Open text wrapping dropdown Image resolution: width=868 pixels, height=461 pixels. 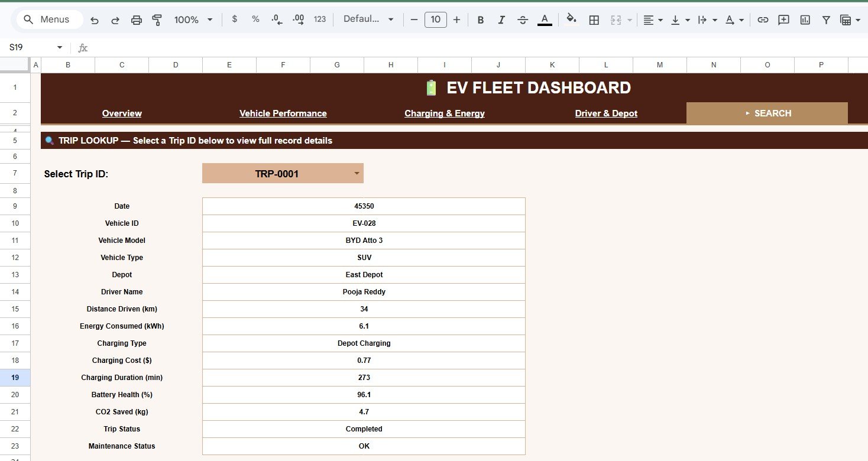[707, 20]
